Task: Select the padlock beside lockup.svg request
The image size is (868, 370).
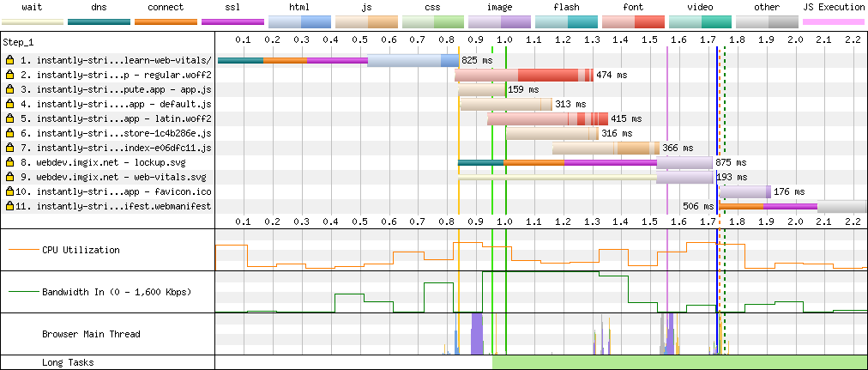Action: point(9,163)
